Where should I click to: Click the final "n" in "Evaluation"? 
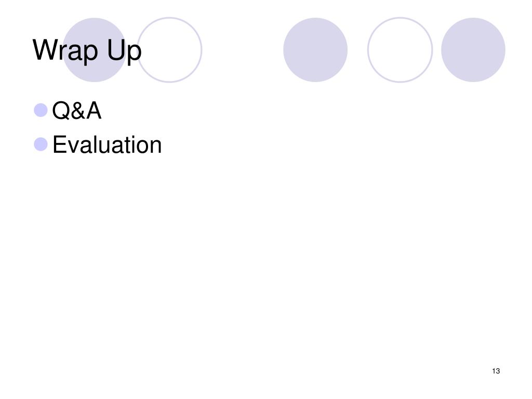[155, 147]
